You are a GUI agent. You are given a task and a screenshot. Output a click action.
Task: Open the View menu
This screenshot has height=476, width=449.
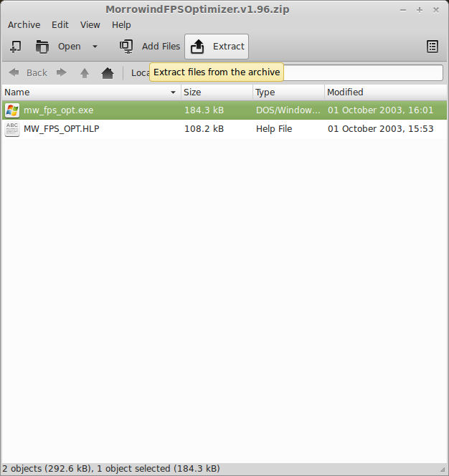[x=90, y=24]
